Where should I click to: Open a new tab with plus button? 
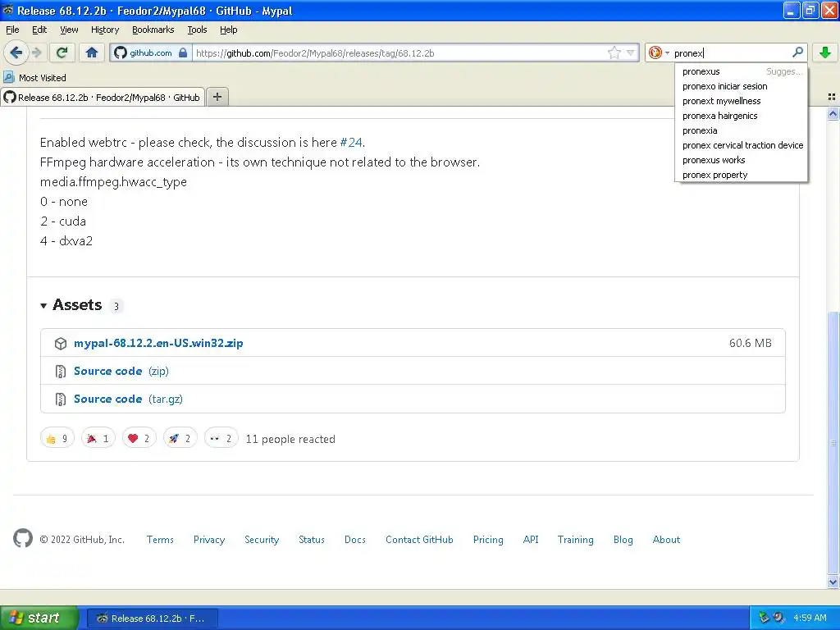(x=217, y=97)
